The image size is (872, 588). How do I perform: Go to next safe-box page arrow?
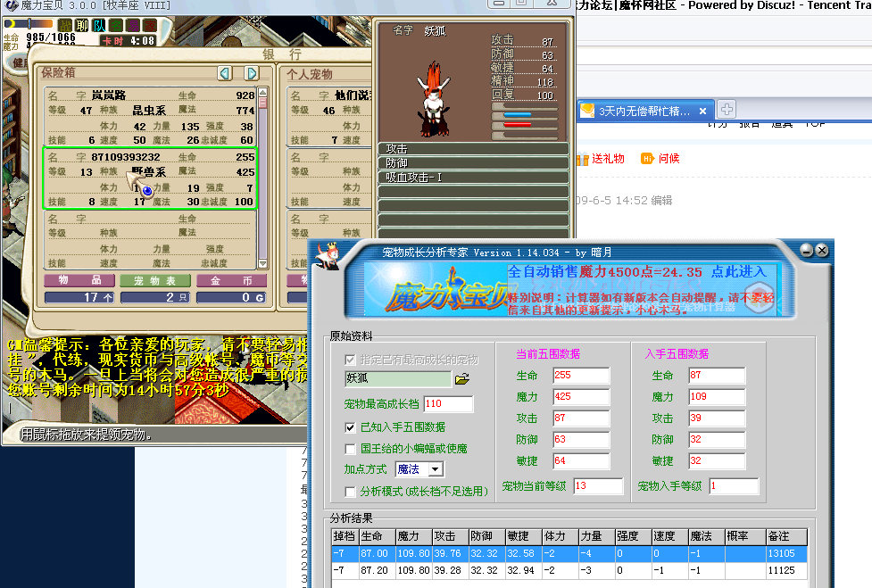(x=252, y=73)
